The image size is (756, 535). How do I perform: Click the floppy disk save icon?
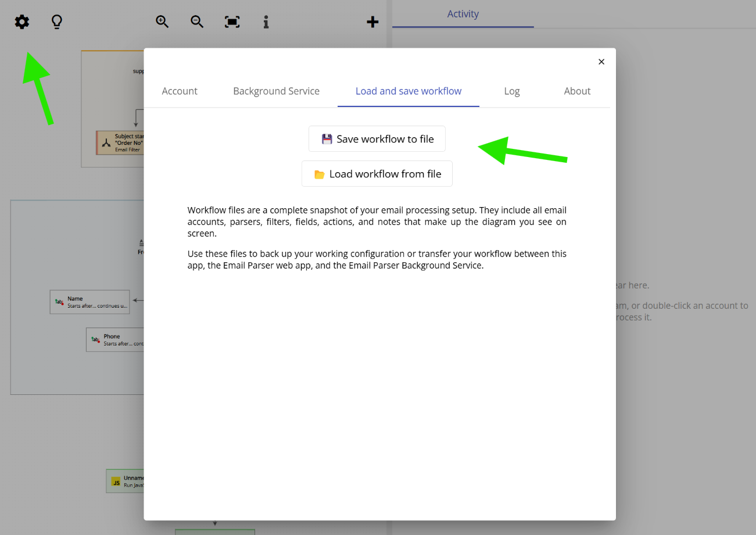pos(327,138)
